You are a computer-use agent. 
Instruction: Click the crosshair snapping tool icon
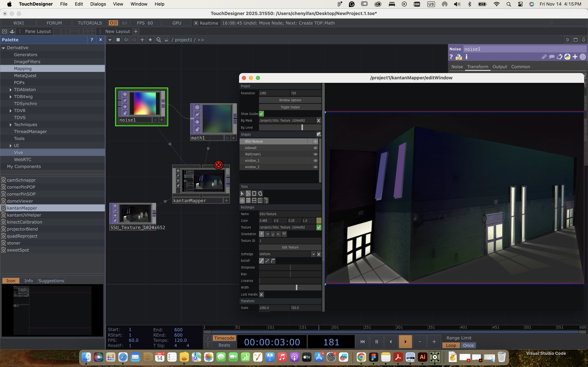click(242, 200)
